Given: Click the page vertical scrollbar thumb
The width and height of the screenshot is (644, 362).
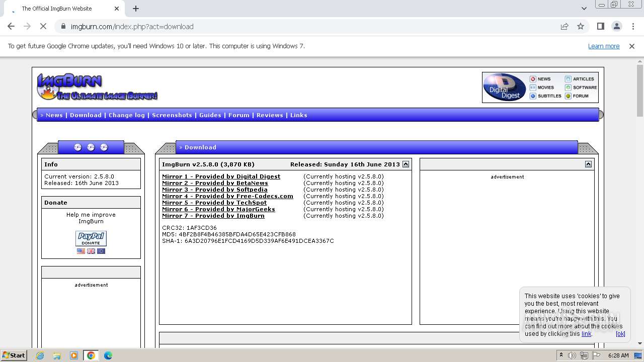Looking at the screenshot, I should point(640,91).
